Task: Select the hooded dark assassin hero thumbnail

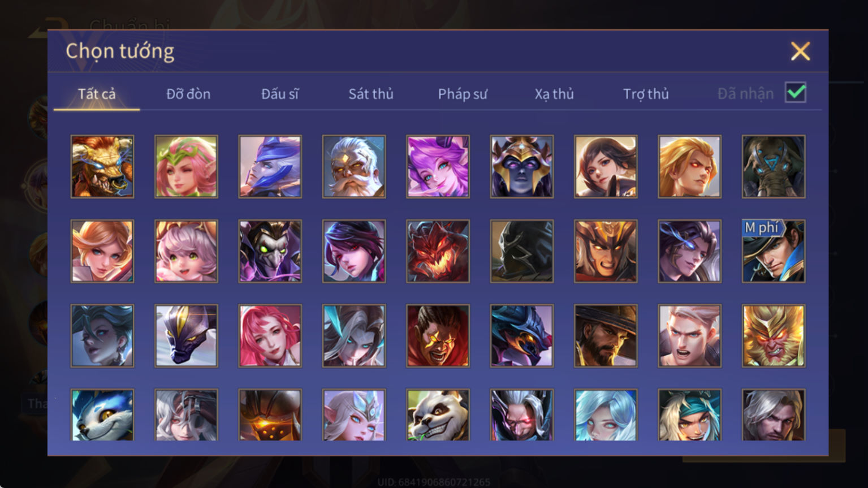Action: click(x=522, y=251)
